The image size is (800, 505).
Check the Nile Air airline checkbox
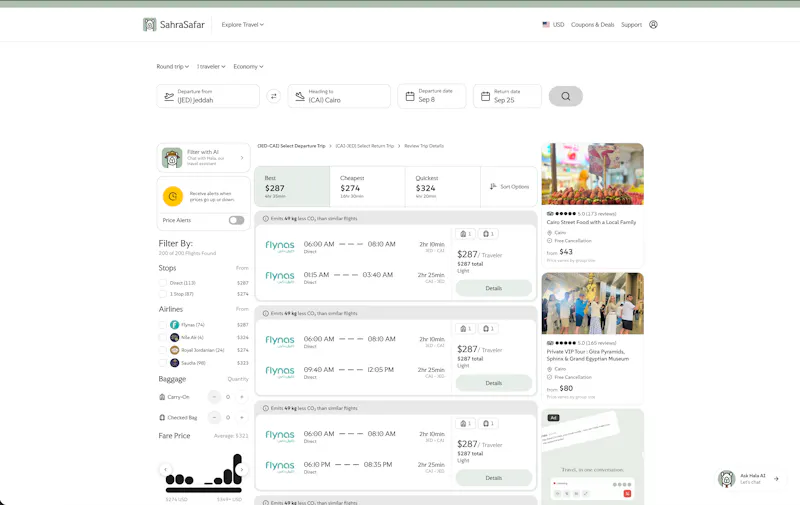pos(163,337)
